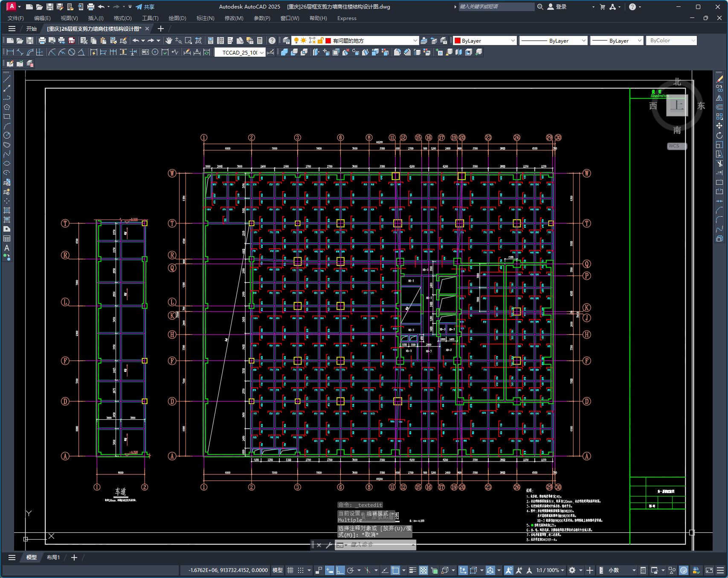The image size is (728, 578).
Task: Switch to the 开始 tab
Action: (x=32, y=29)
